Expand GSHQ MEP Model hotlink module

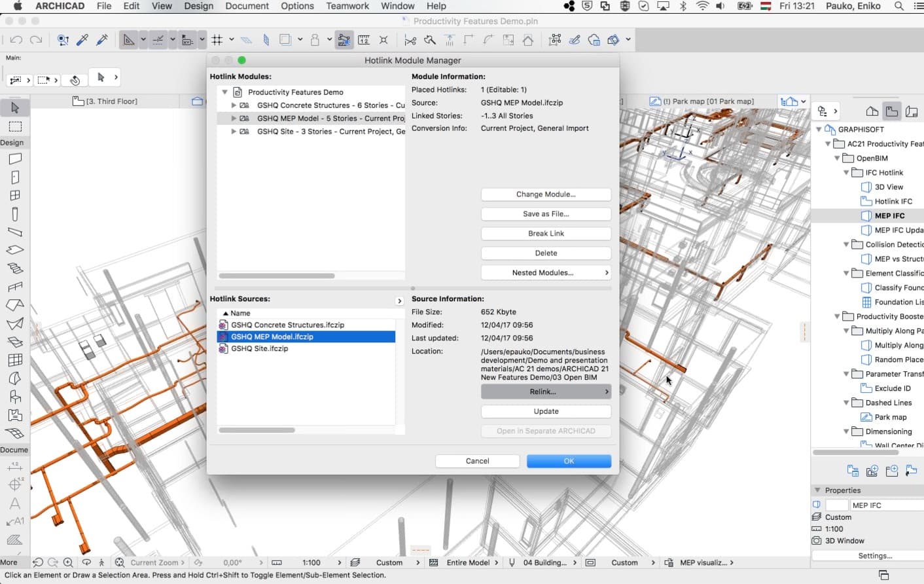(234, 119)
